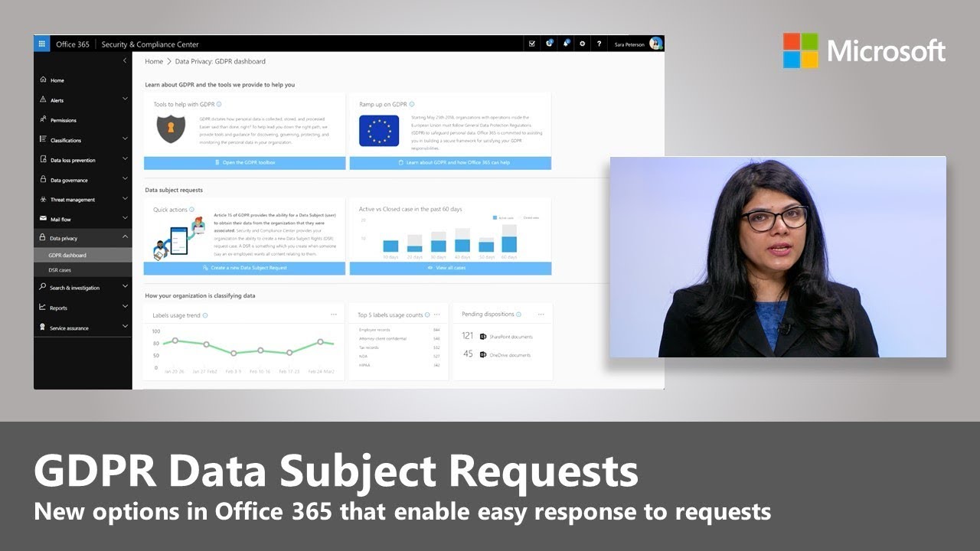Image resolution: width=980 pixels, height=551 pixels.
Task: Expand the Service assurance section chevron
Action: pyautogui.click(x=125, y=327)
